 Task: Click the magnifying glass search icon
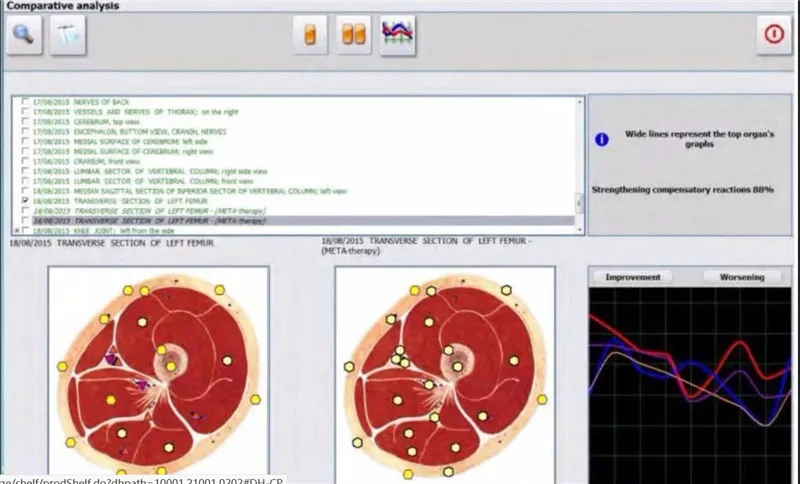click(23, 35)
